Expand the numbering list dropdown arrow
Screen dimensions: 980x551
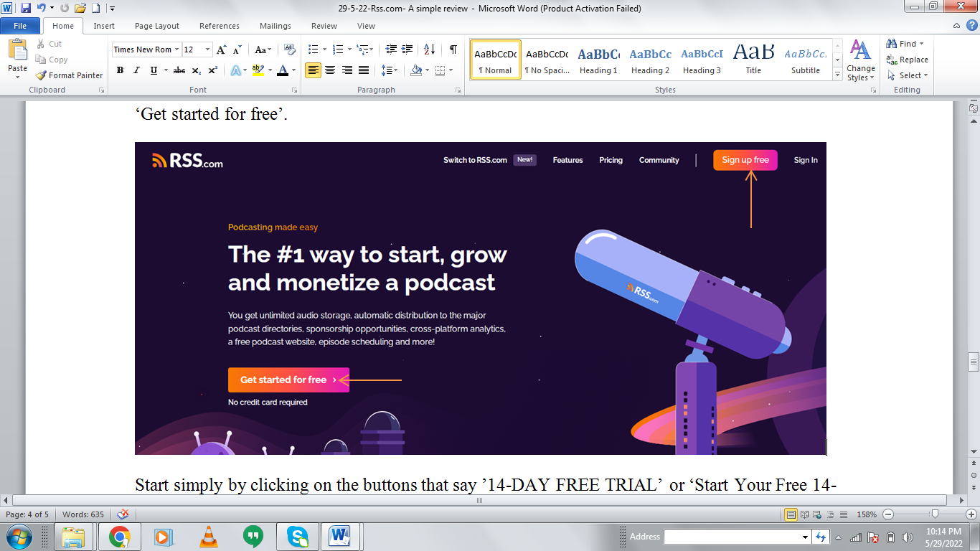tap(349, 50)
